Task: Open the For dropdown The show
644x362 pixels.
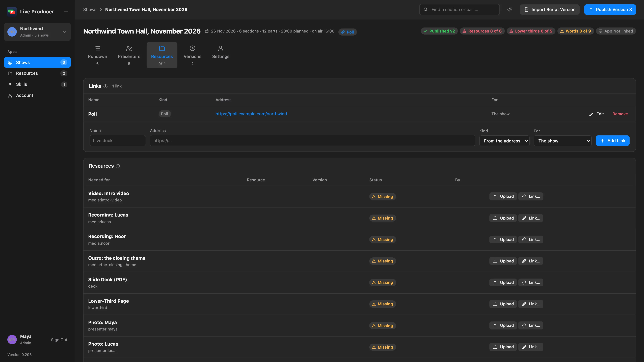Action: 562,141
